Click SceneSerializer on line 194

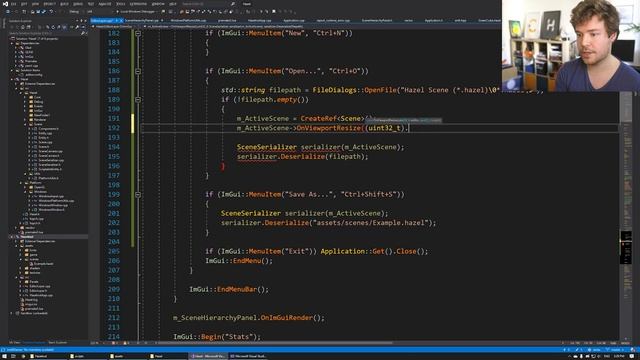click(x=267, y=147)
